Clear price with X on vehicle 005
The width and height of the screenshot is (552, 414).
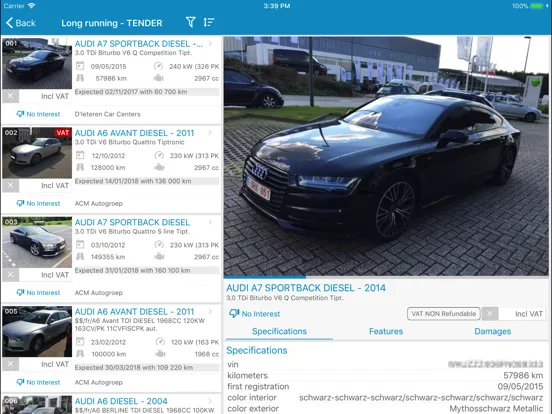pyautogui.click(x=11, y=364)
